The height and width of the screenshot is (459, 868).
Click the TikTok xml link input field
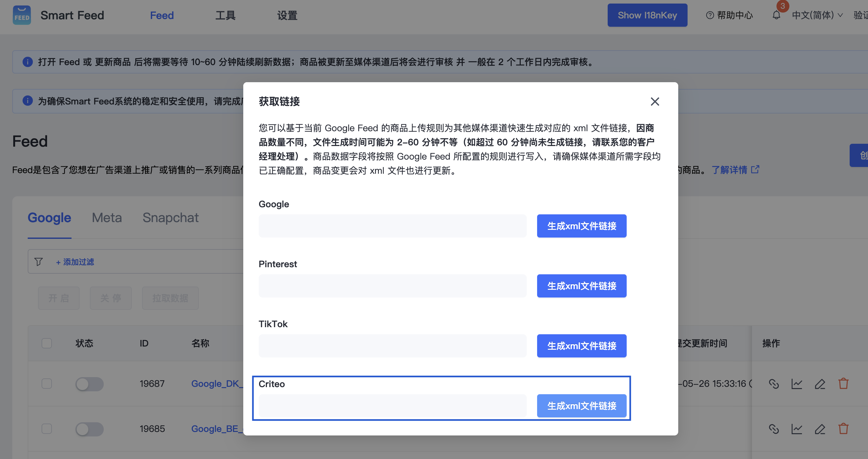(x=392, y=346)
